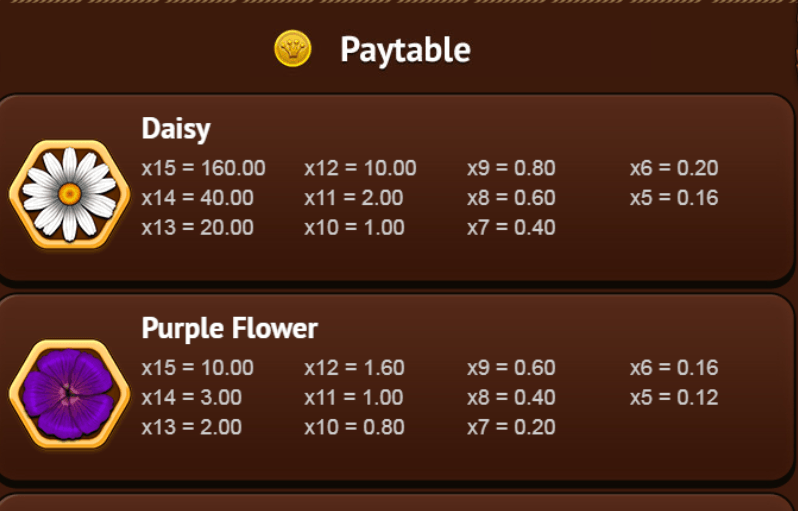This screenshot has height=511, width=798.
Task: Select Purple Flower x14 = 3.00 payout
Action: click(192, 397)
